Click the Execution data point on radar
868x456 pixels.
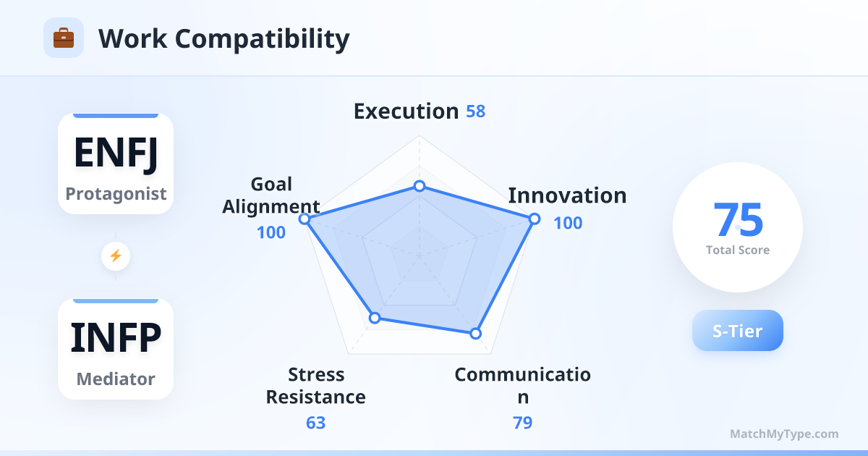coord(419,186)
